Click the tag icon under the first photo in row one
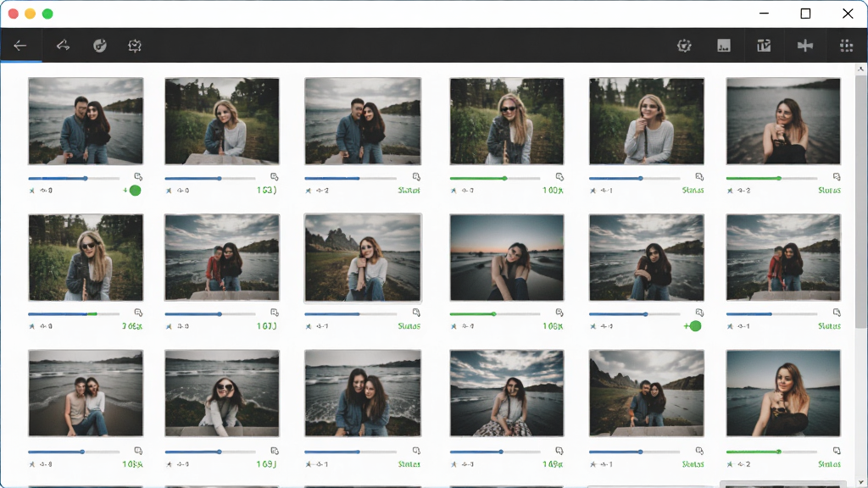 coord(138,176)
